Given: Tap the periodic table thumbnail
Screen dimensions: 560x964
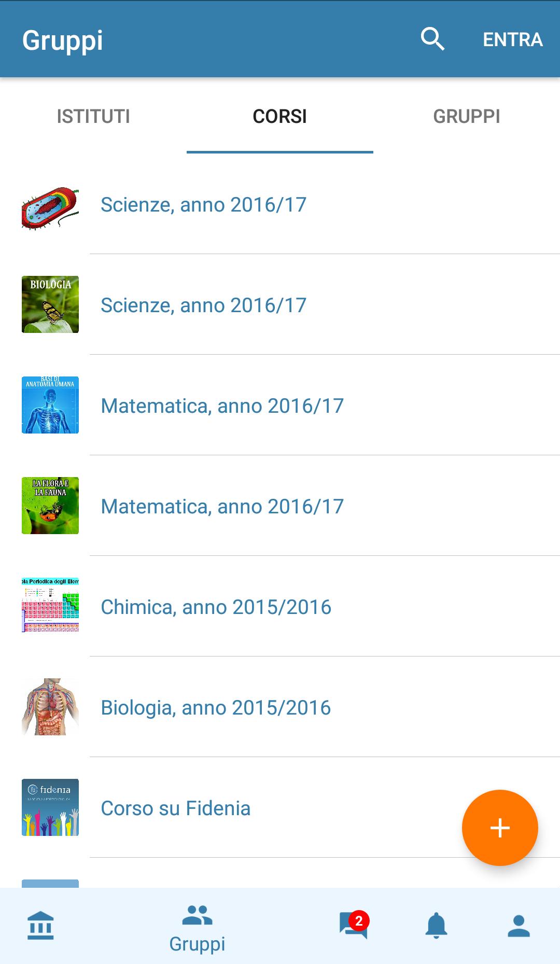Looking at the screenshot, I should [50, 606].
